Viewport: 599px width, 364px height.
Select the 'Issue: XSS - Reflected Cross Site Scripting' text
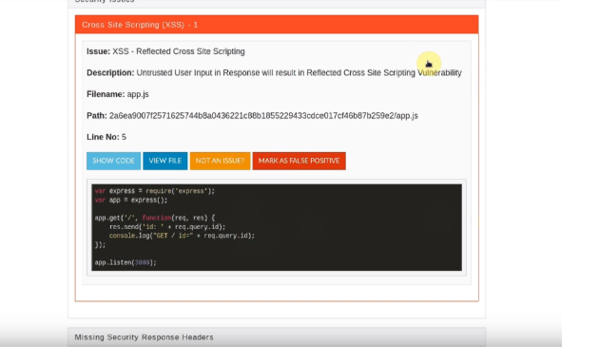pyautogui.click(x=165, y=51)
